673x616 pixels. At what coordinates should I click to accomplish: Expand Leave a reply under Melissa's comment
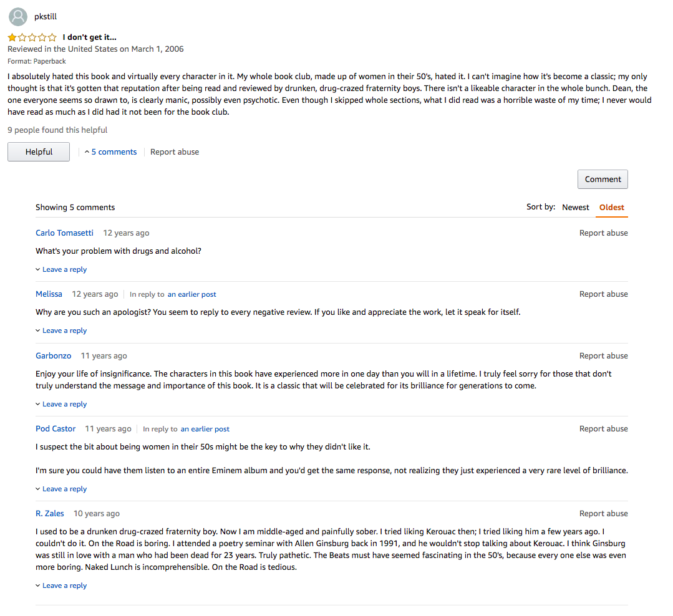pyautogui.click(x=61, y=330)
